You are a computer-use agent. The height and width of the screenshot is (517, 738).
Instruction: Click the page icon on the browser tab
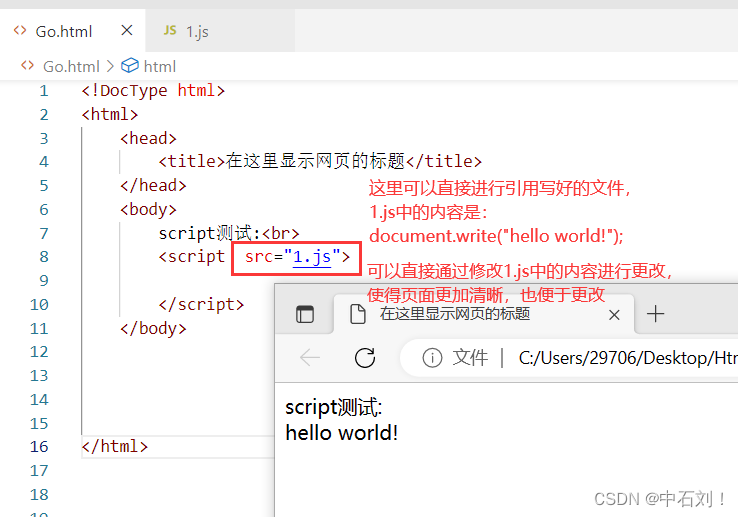358,314
